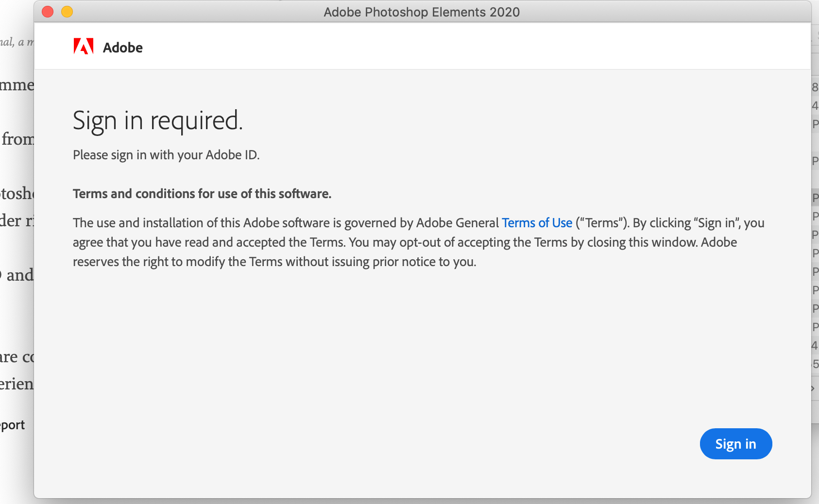
Task: Click the chevron arrow behind dialog's right edge
Action: click(813, 388)
